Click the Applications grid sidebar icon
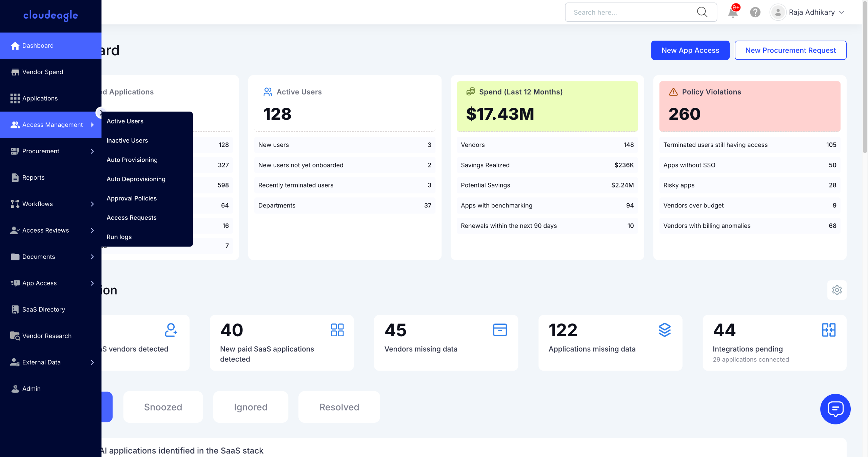868x457 pixels. (15, 98)
